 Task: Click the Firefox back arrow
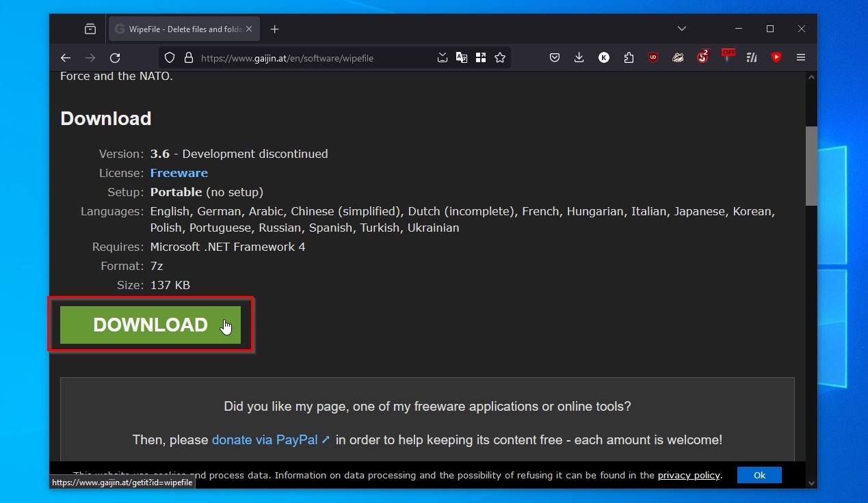(x=66, y=58)
